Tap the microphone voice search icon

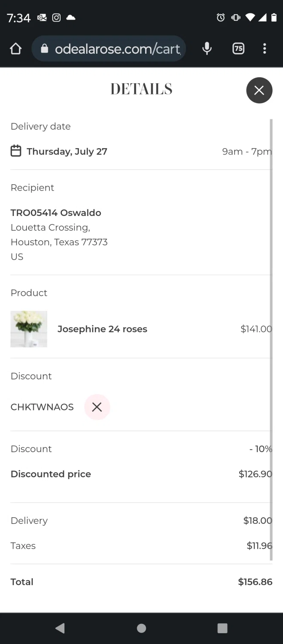(x=207, y=49)
